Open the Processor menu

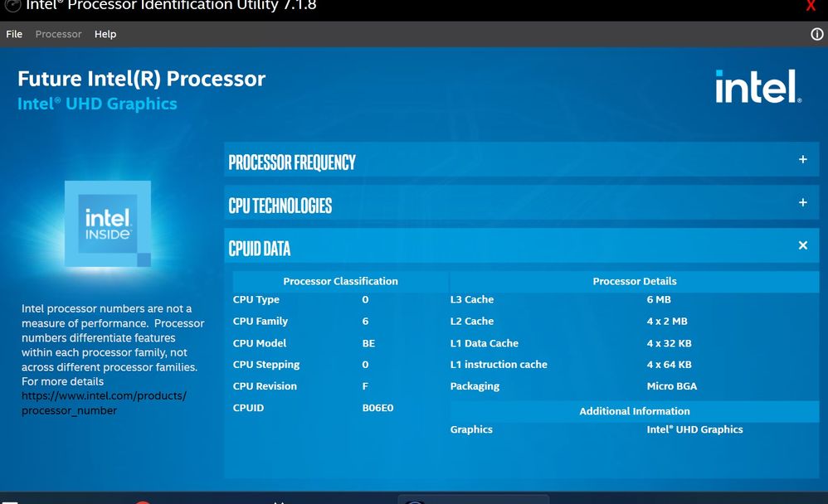coord(58,34)
